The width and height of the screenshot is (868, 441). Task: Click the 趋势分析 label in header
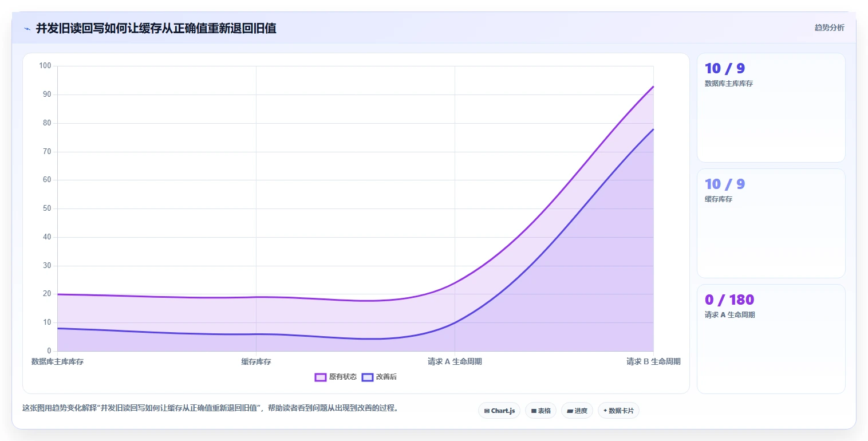coord(829,27)
